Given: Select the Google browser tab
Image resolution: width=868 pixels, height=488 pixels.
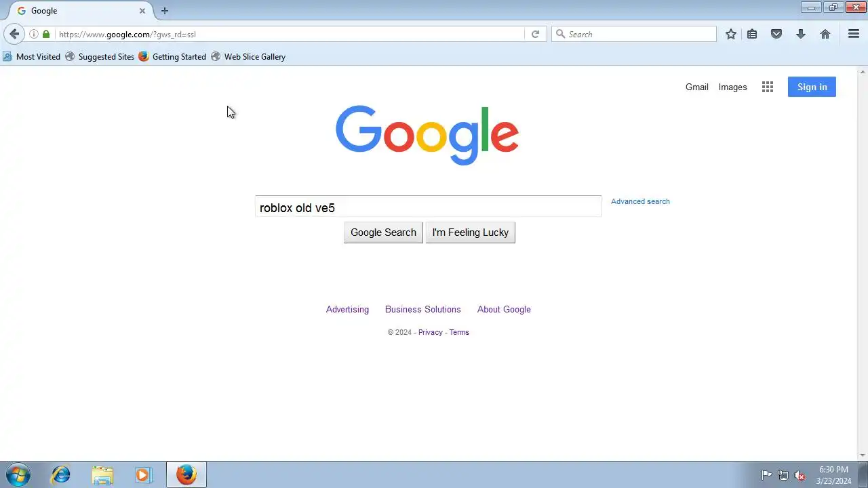Looking at the screenshot, I should [80, 11].
